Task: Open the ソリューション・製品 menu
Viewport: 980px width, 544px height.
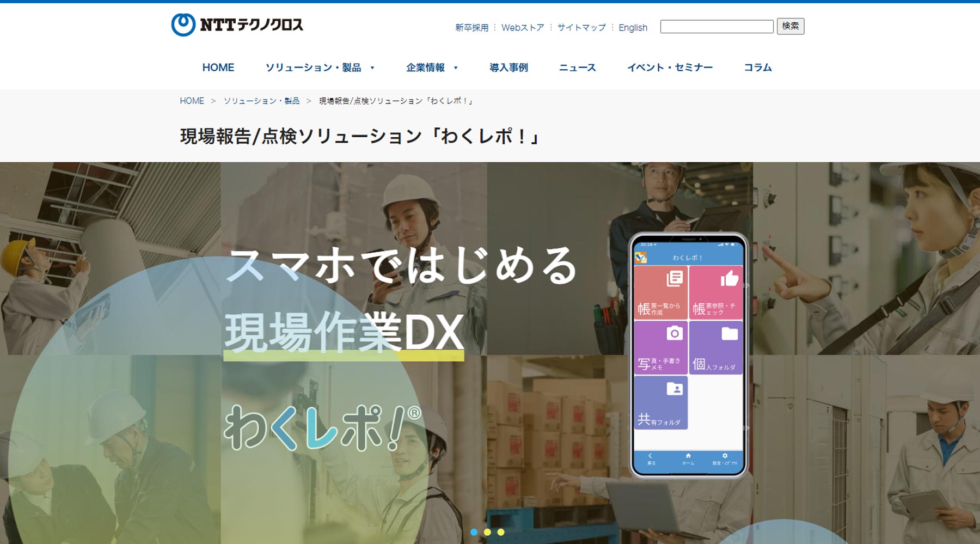Action: [314, 68]
